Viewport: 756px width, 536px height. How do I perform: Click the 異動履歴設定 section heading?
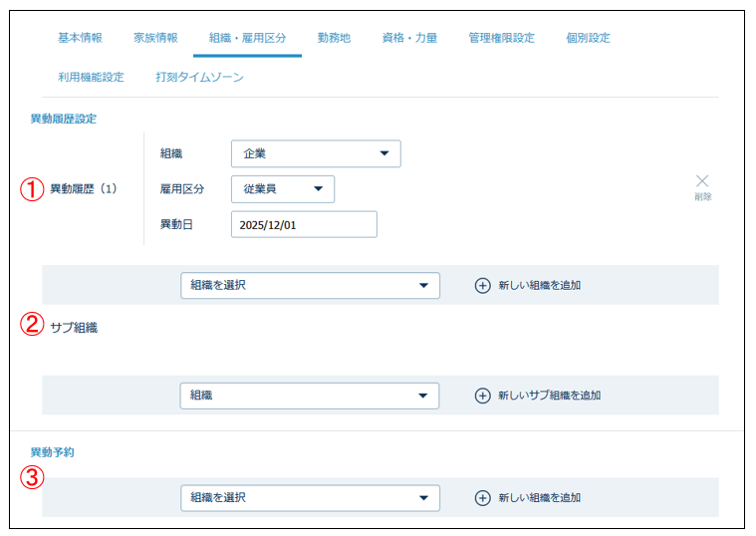(64, 119)
